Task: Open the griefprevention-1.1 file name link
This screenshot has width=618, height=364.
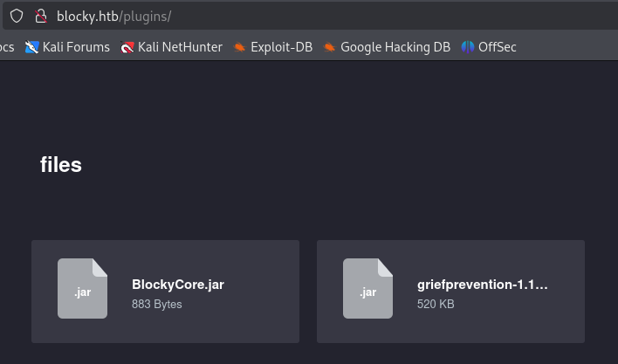Action: [x=483, y=285]
